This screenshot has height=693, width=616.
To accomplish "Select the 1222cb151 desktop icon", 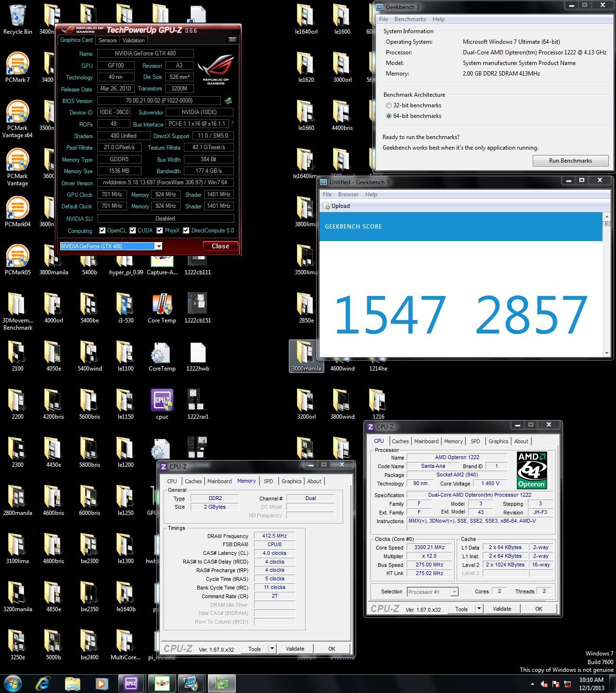I will coord(198,308).
